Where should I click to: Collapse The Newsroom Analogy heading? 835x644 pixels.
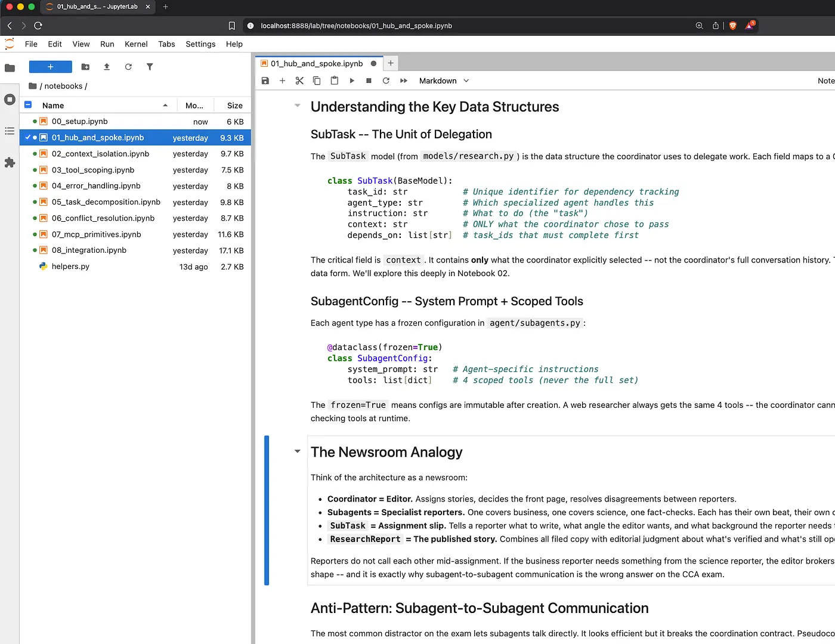[297, 451]
